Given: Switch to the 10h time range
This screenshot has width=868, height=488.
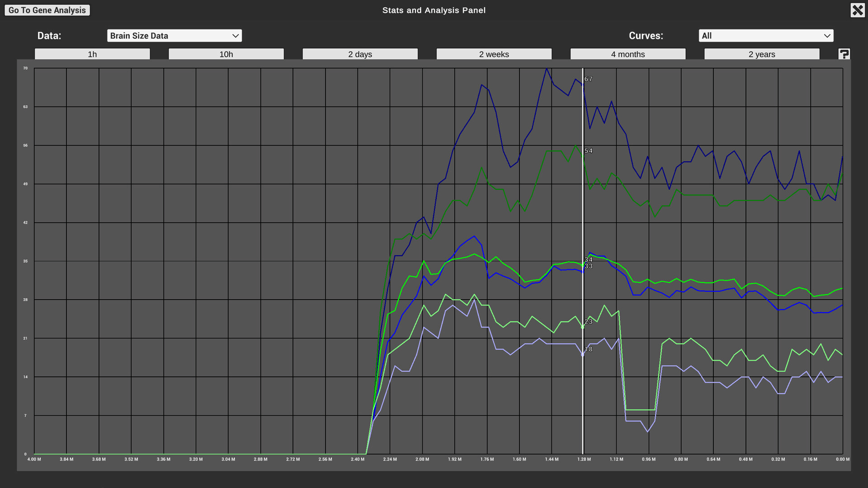Looking at the screenshot, I should click(x=226, y=54).
